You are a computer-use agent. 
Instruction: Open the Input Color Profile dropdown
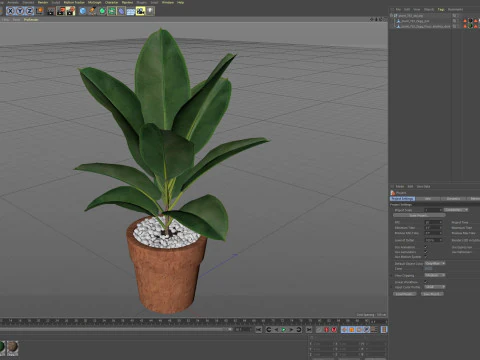435,287
